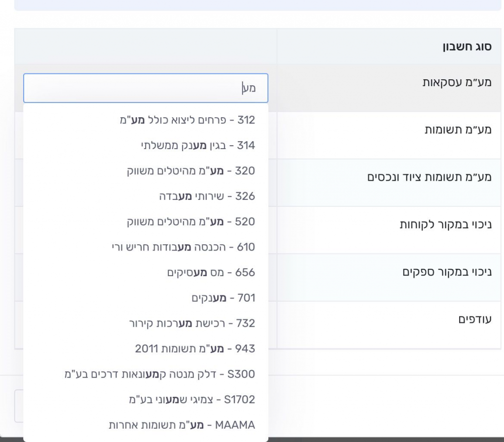
Task: Choose 732 - רכישת מערכות קירור
Action: tap(192, 323)
